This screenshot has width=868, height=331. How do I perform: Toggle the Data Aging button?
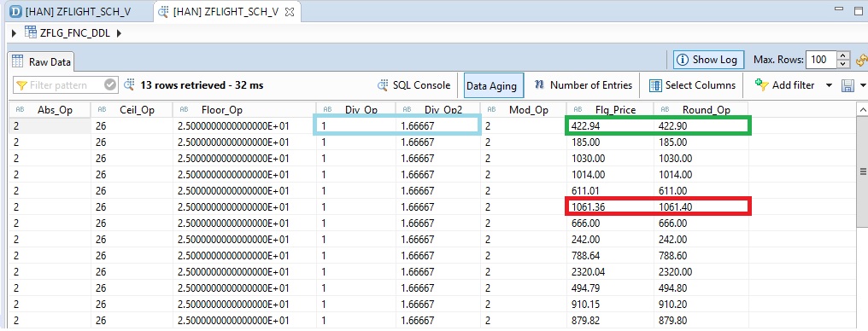[491, 85]
